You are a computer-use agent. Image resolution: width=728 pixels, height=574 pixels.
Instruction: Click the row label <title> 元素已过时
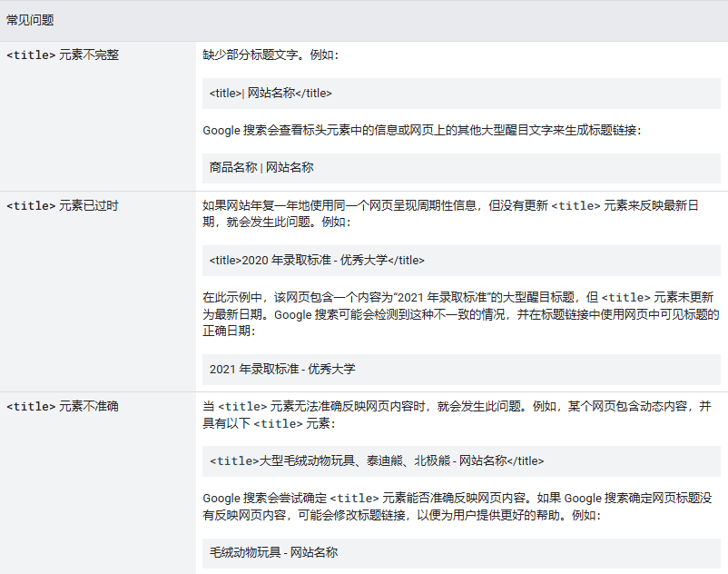click(x=63, y=205)
